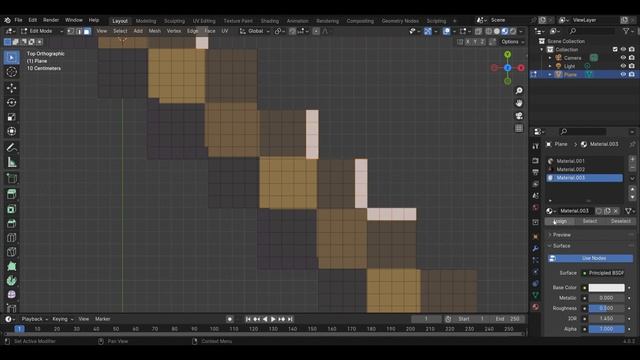
Task: Open the Mesh menu
Action: click(x=154, y=31)
